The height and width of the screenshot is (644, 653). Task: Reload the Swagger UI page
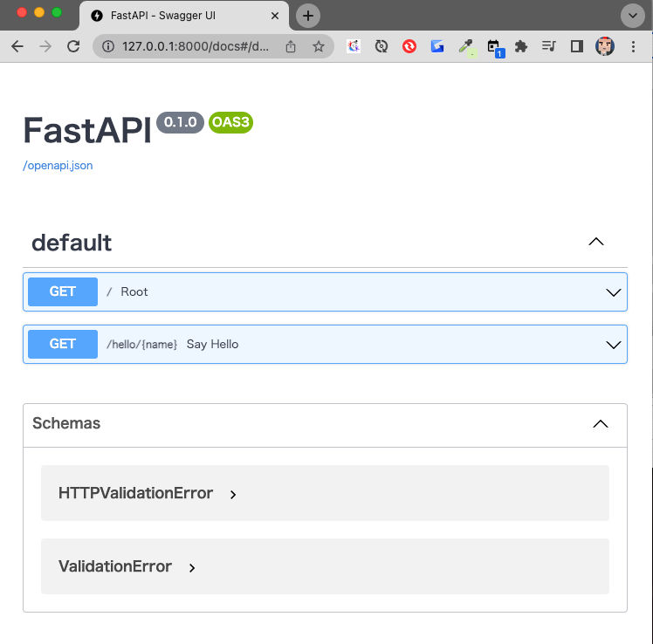click(x=73, y=46)
